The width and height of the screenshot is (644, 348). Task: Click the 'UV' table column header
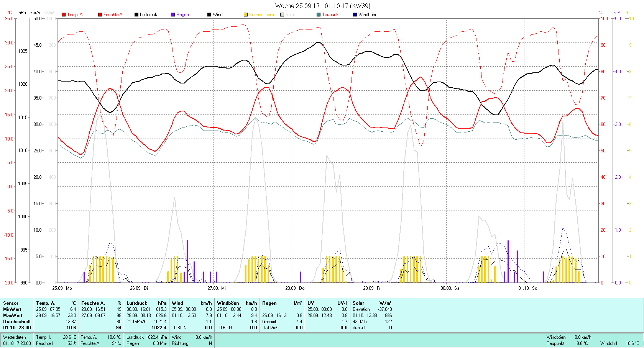coord(310,303)
